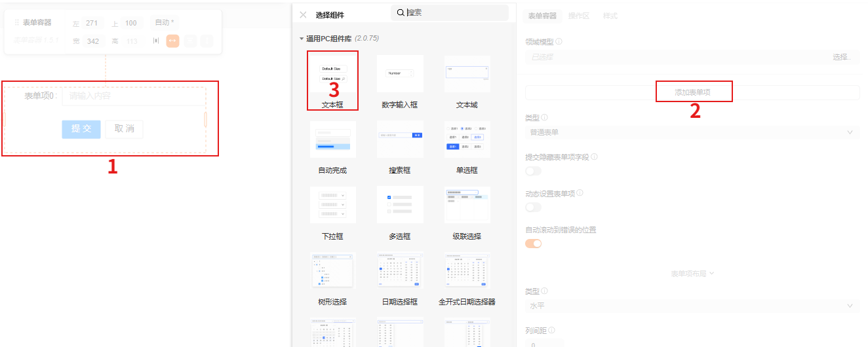Click the left resize handle of form container
The width and height of the screenshot is (868, 347).
tap(3, 119)
